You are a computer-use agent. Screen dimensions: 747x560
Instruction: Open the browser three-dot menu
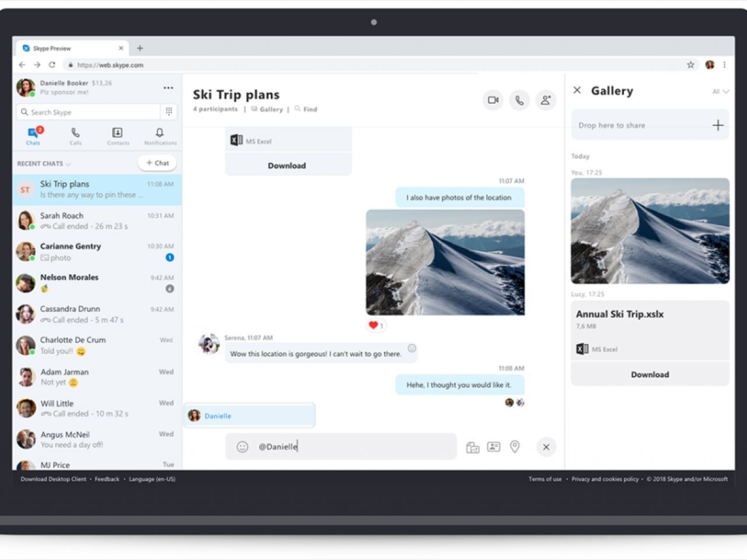point(724,65)
